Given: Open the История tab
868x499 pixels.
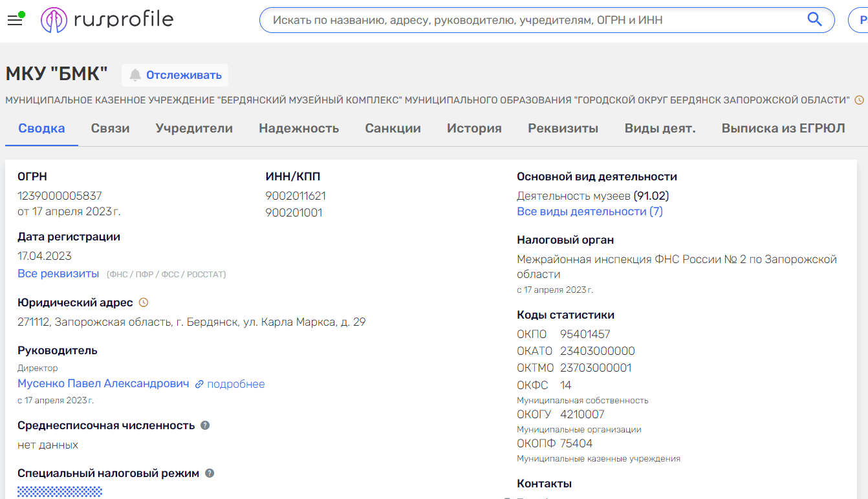Looking at the screenshot, I should (474, 128).
